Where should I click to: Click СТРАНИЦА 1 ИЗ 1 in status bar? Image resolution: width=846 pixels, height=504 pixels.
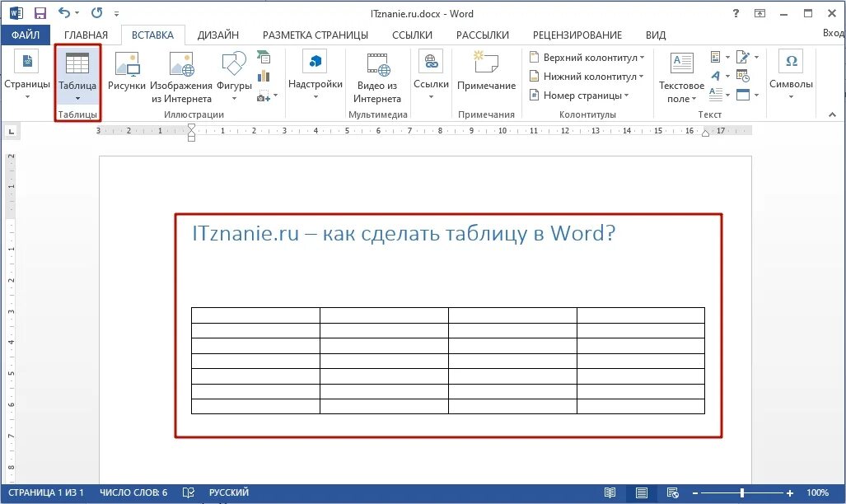tap(46, 492)
